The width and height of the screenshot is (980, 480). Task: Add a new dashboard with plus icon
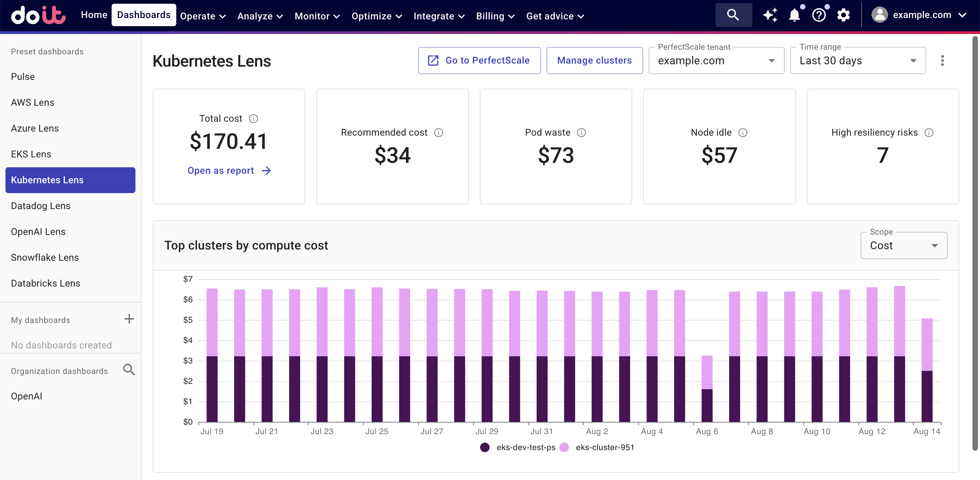point(129,319)
